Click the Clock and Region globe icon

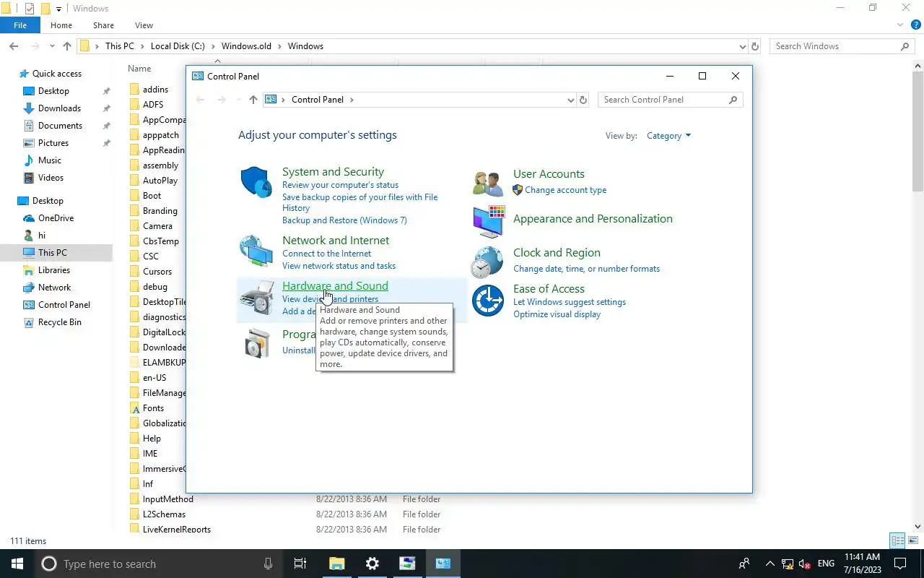(487, 262)
